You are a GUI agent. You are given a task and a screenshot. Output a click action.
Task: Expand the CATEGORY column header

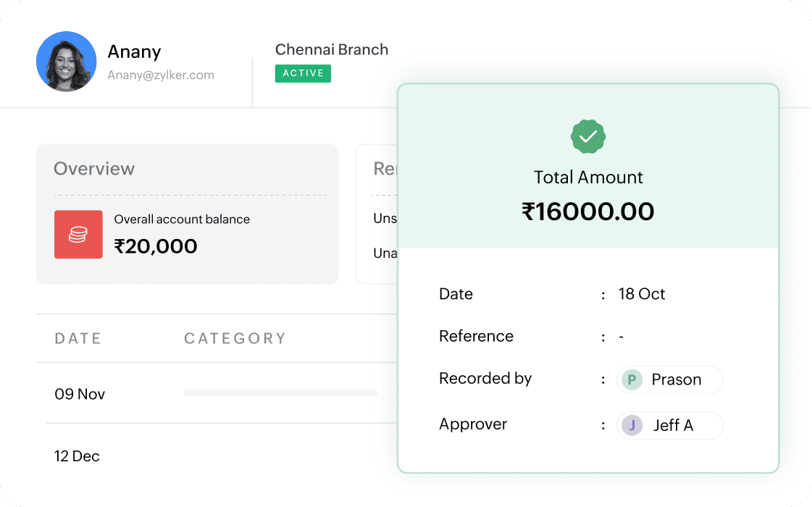point(235,338)
